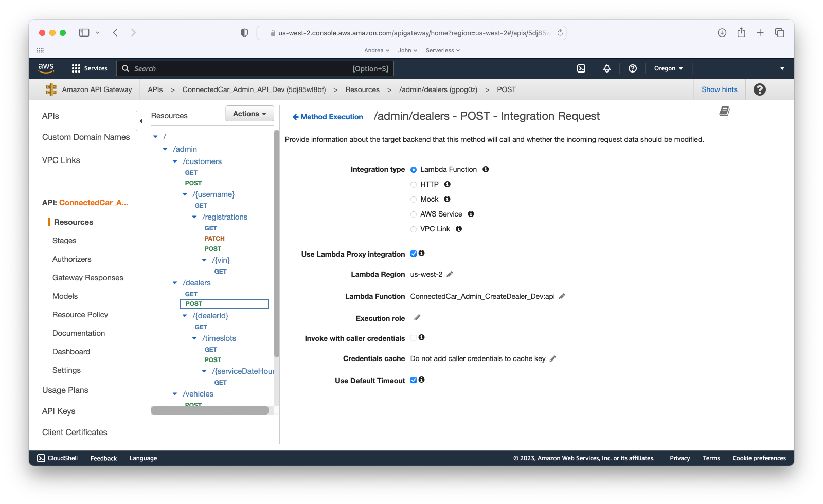Viewport: 823px width, 504px height.
Task: Open Models in the API menu
Action: pos(65,296)
